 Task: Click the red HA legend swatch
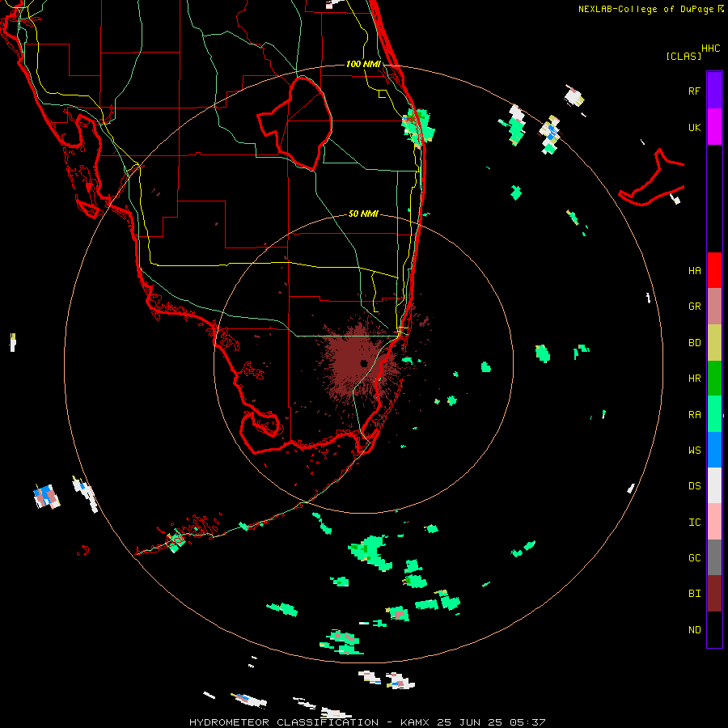click(714, 270)
